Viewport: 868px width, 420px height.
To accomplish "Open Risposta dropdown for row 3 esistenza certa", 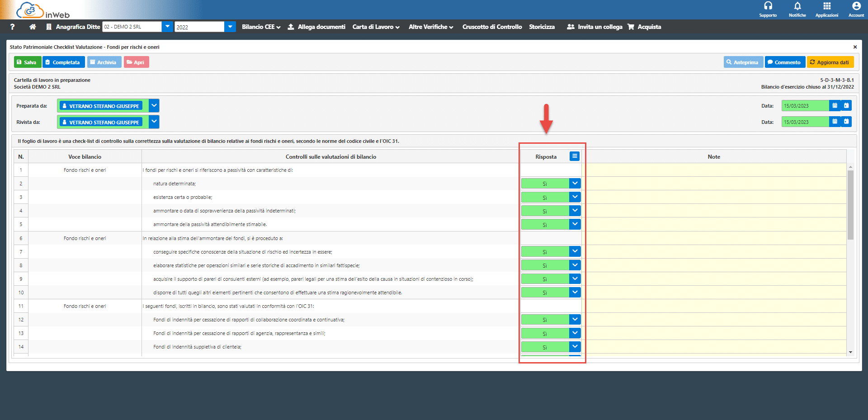I will pos(575,197).
